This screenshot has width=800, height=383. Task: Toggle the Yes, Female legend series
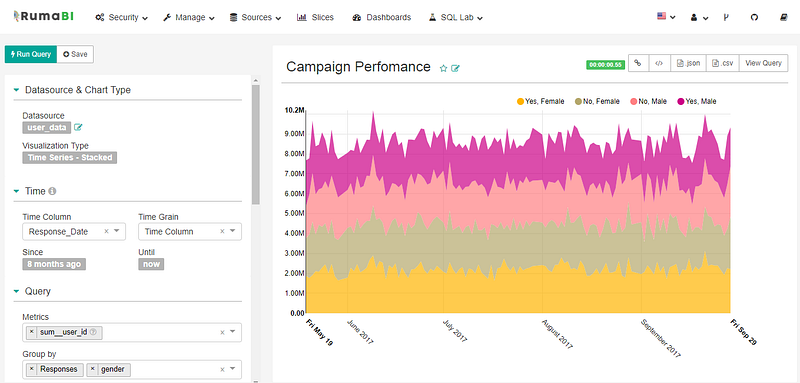540,101
